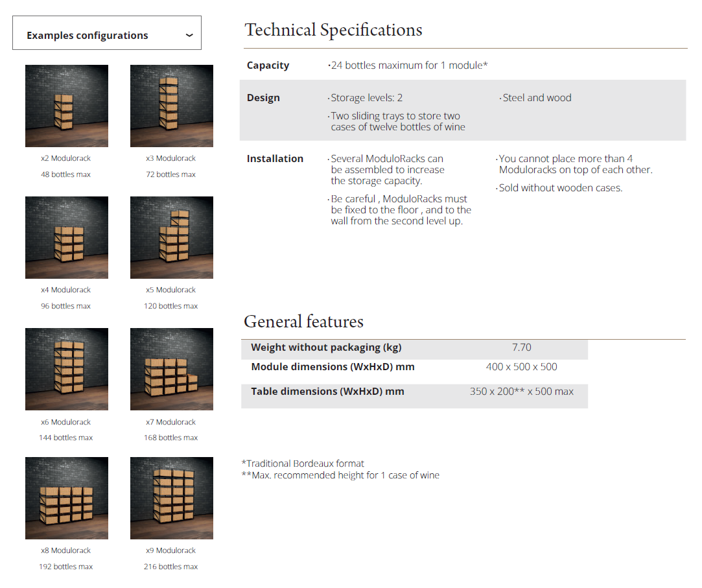This screenshot has height=588, width=702.
Task: Expand the Examples configurations dropdown
Action: [x=106, y=34]
